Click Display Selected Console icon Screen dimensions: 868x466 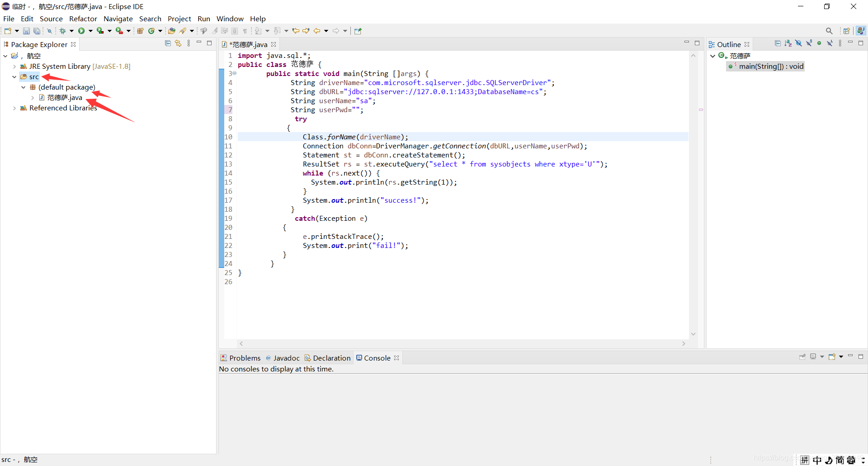tap(813, 357)
